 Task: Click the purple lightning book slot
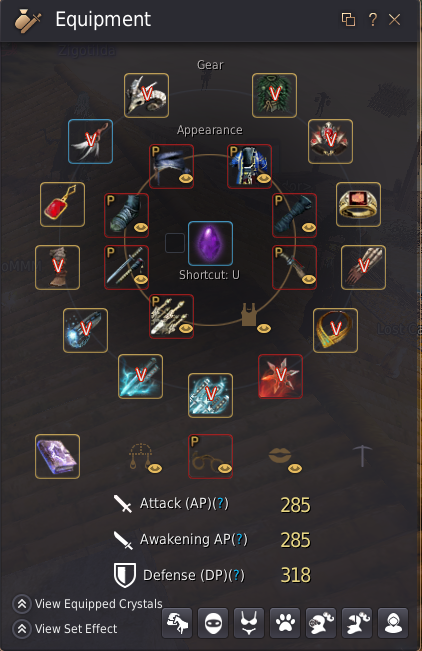pos(57,456)
